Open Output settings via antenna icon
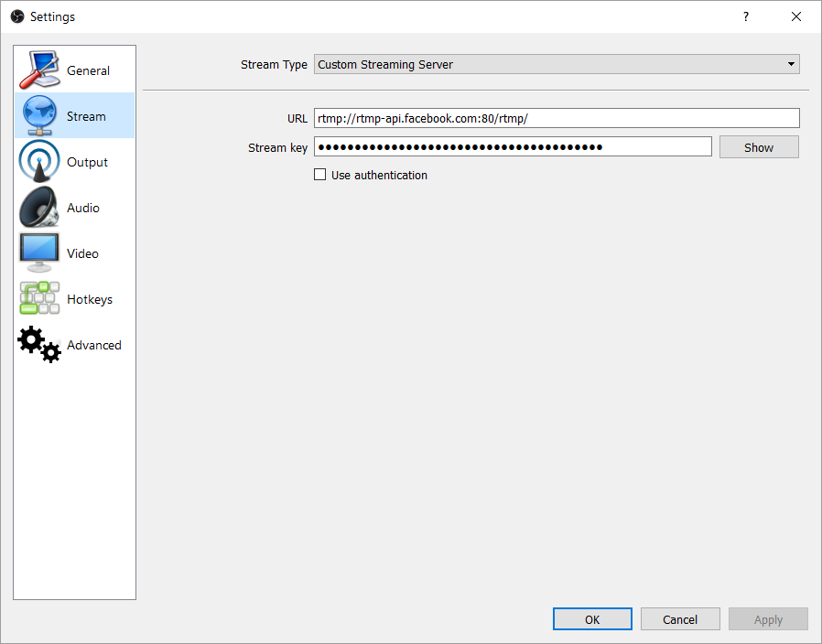This screenshot has width=822, height=644. tap(39, 162)
